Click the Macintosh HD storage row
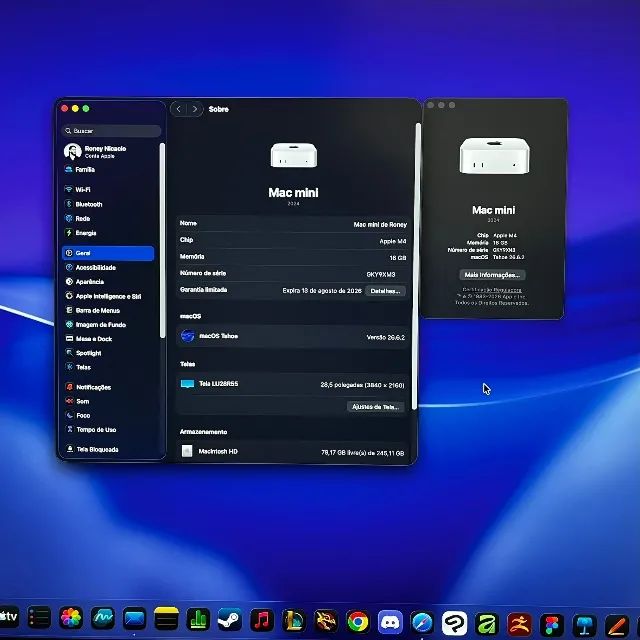This screenshot has height=640, width=640. [293, 451]
